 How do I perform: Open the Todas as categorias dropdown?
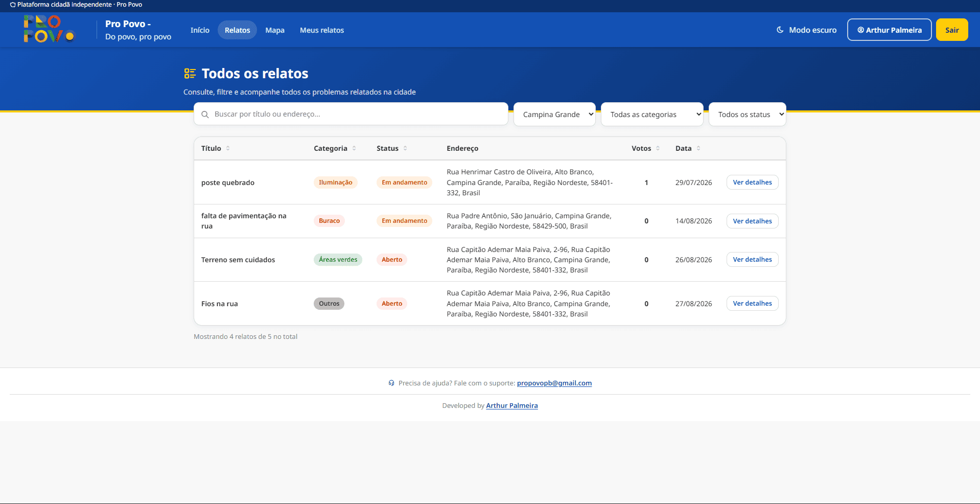pos(652,114)
